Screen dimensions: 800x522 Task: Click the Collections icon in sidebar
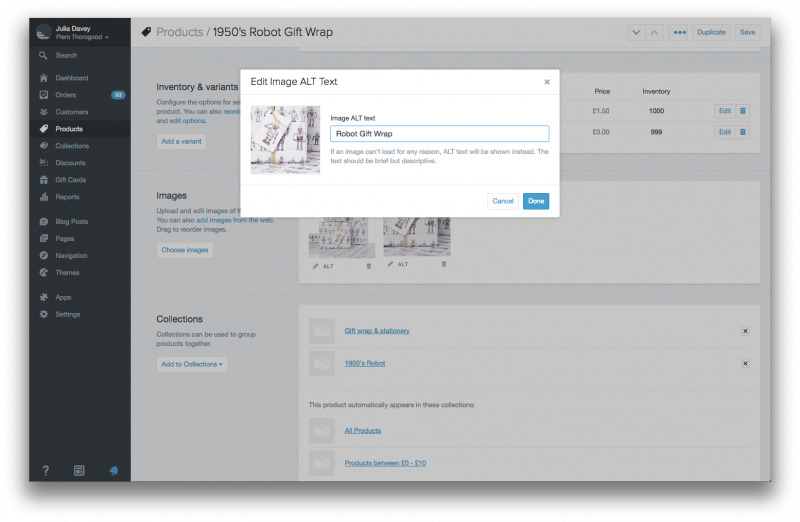click(44, 145)
